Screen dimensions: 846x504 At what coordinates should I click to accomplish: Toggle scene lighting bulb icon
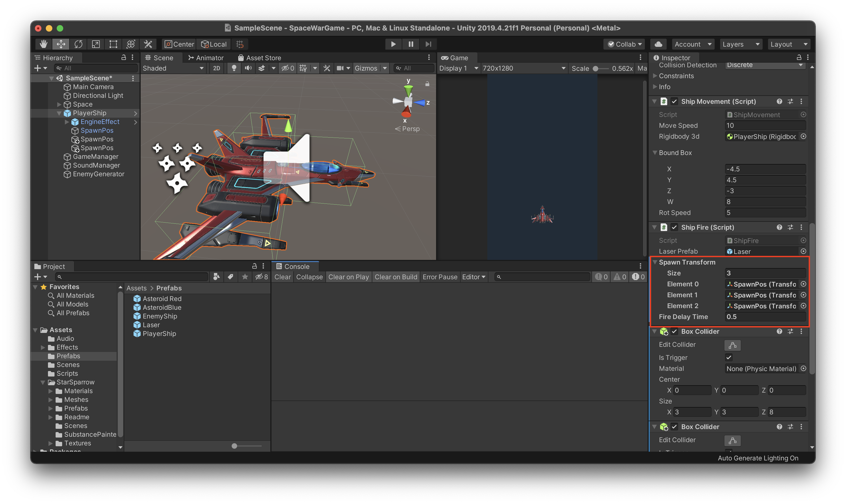(x=234, y=68)
